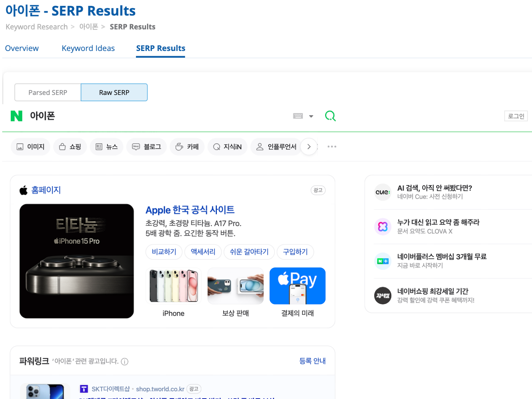The width and height of the screenshot is (532, 399).
Task: Open 네이버쇼핑 최강세일 기간 link
Action: click(x=433, y=291)
